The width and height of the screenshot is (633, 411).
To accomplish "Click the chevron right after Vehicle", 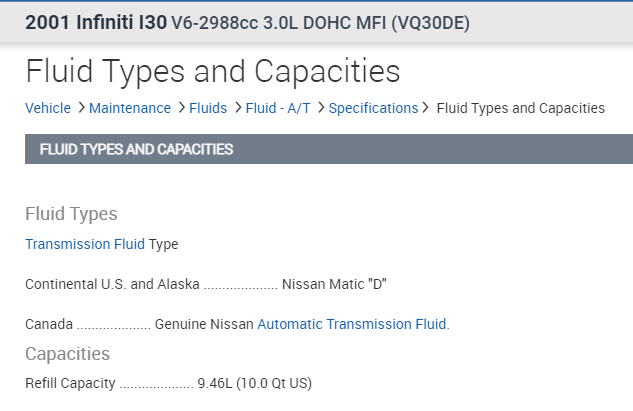I will click(x=79, y=108).
